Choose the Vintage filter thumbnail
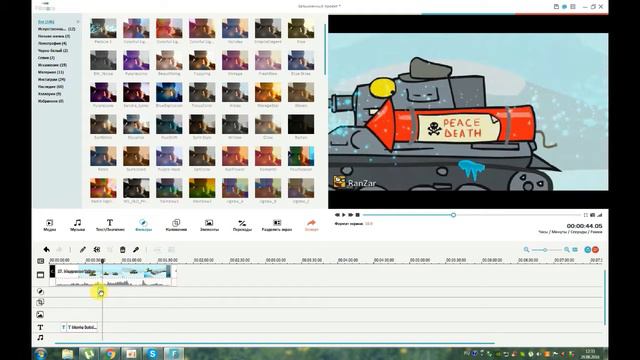 click(235, 60)
